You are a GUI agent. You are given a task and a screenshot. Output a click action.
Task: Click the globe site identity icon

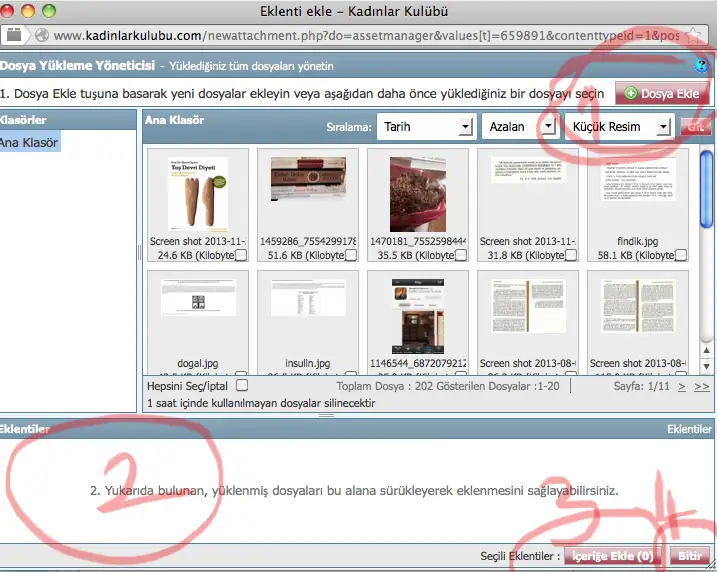tap(43, 35)
